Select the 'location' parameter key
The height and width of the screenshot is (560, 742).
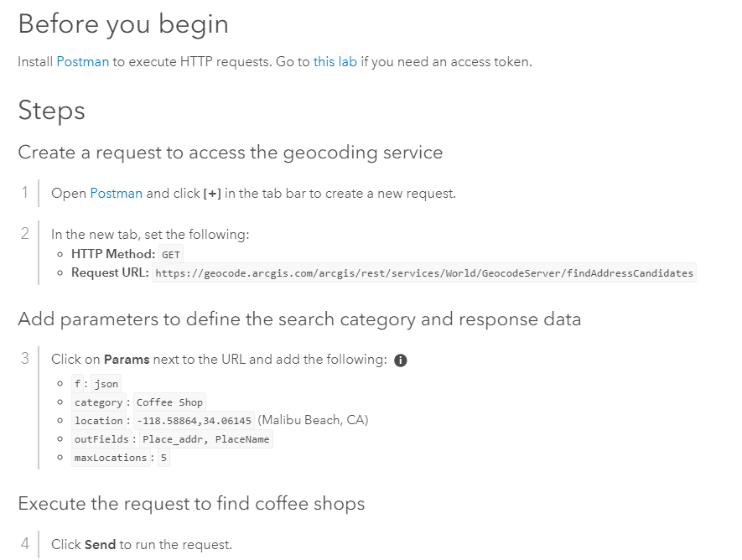coord(98,421)
